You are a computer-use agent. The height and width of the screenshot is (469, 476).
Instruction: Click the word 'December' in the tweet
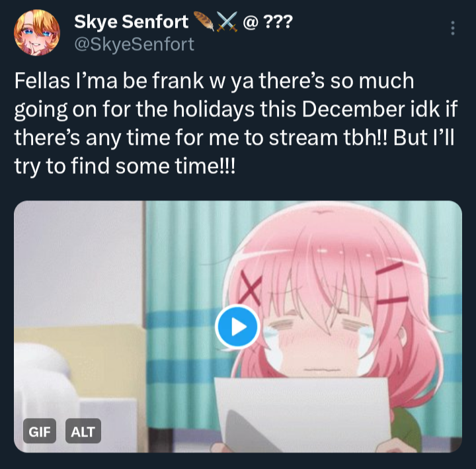(354, 109)
